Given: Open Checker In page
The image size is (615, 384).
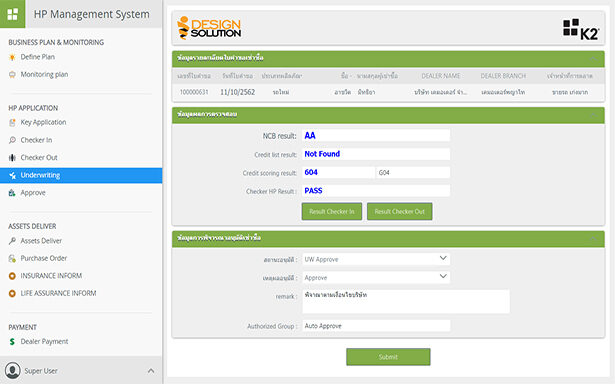Looking at the screenshot, I should [x=36, y=140].
